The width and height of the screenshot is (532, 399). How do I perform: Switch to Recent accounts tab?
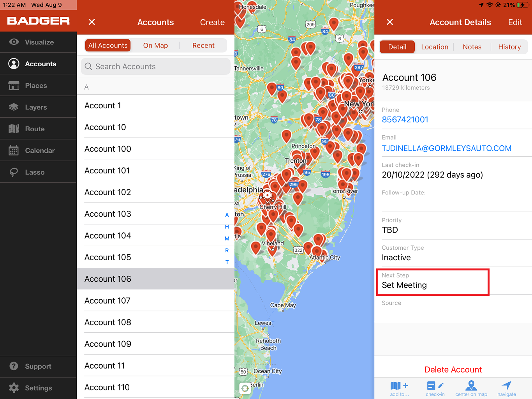203,46
